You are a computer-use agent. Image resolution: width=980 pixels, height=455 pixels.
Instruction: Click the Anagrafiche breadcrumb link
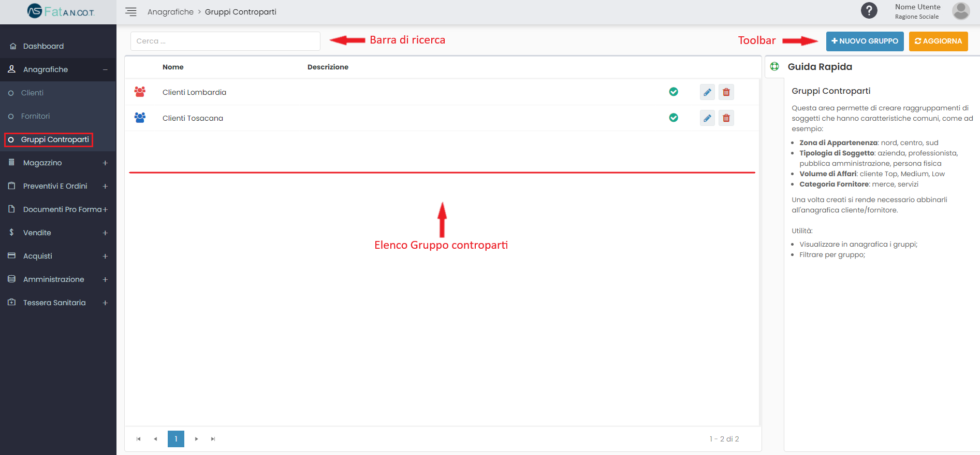click(170, 11)
